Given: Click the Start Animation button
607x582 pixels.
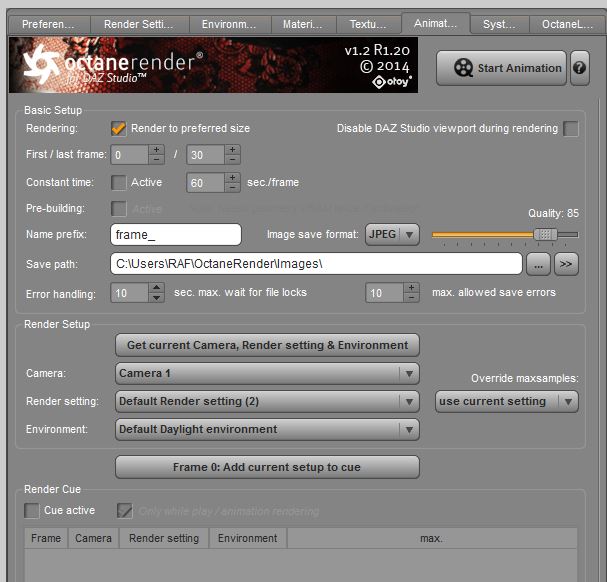Looking at the screenshot, I should [501, 68].
